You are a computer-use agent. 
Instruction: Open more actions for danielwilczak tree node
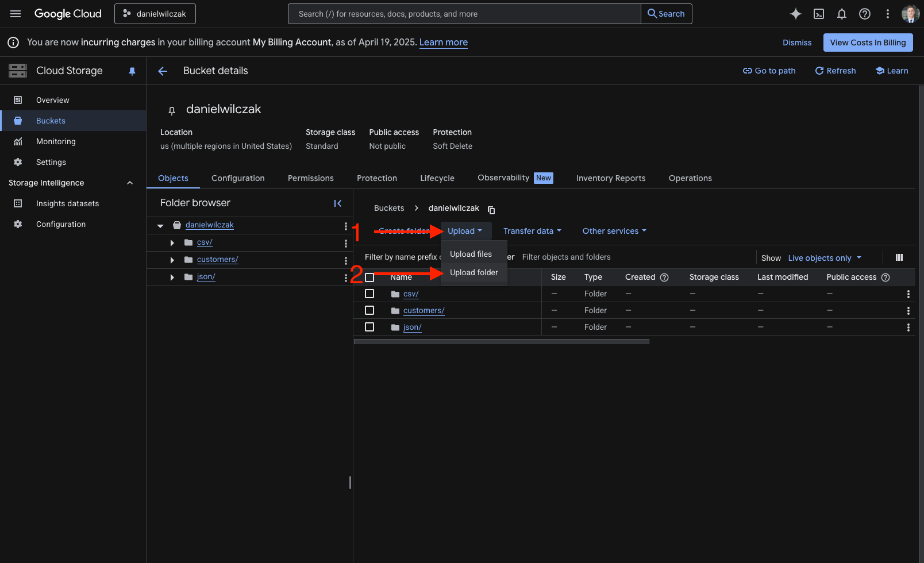coord(345,226)
